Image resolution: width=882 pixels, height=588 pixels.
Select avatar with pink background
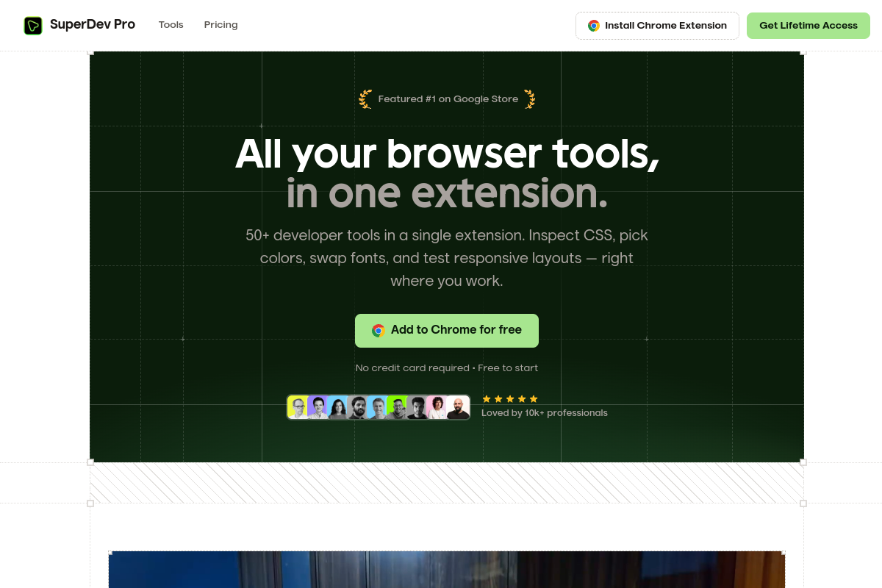coord(437,407)
